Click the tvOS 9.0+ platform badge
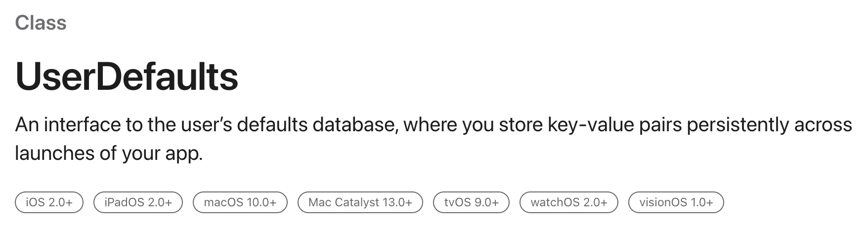Screen dimensions: 868x226 tap(471, 202)
